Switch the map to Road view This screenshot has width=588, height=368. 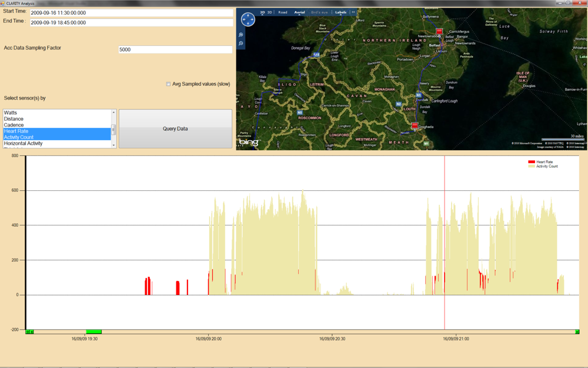(283, 12)
